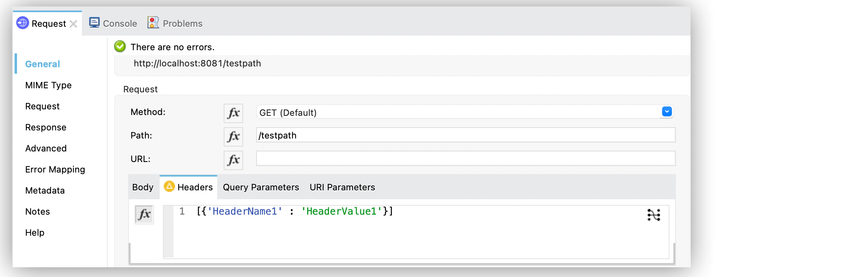Screen dimensions: 868x277
Task: Toggle expression mode for the Path field
Action: click(x=233, y=137)
